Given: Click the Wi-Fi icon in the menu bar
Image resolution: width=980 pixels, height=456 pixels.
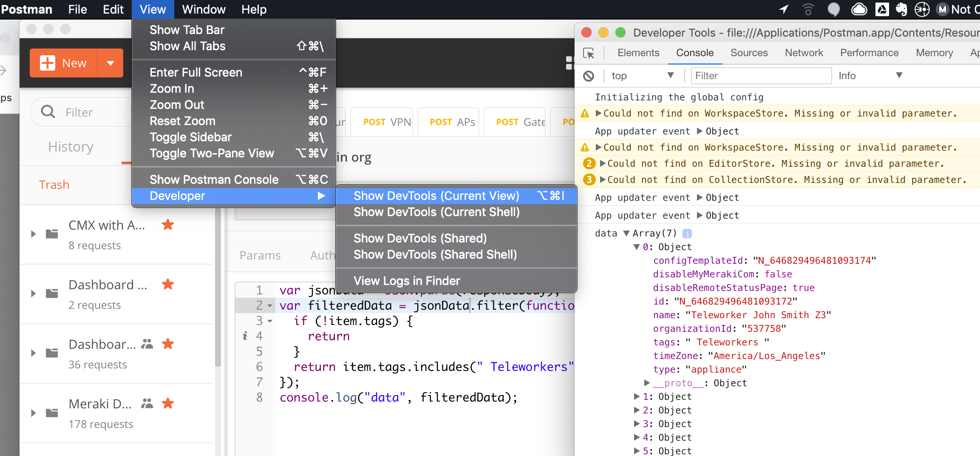Looking at the screenshot, I should [x=807, y=9].
